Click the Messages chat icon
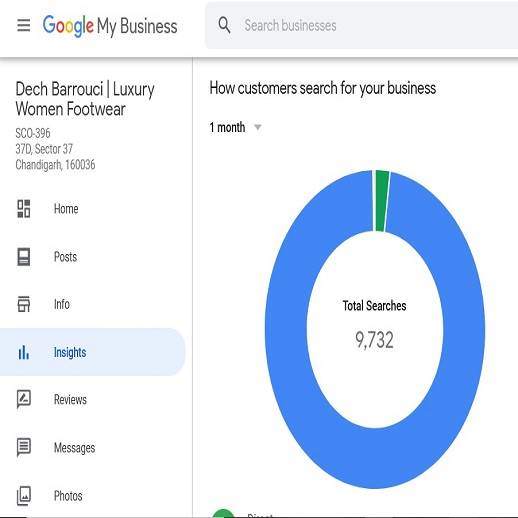518x518 pixels. 24,447
